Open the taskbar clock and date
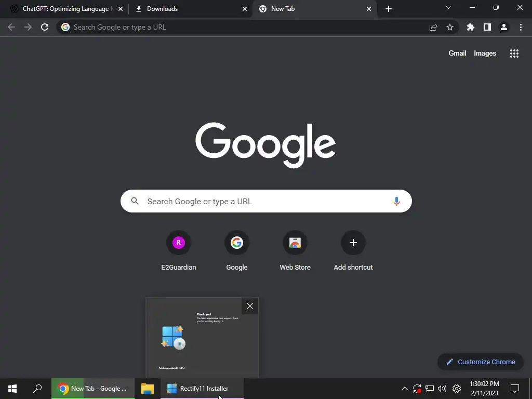 coord(485,389)
